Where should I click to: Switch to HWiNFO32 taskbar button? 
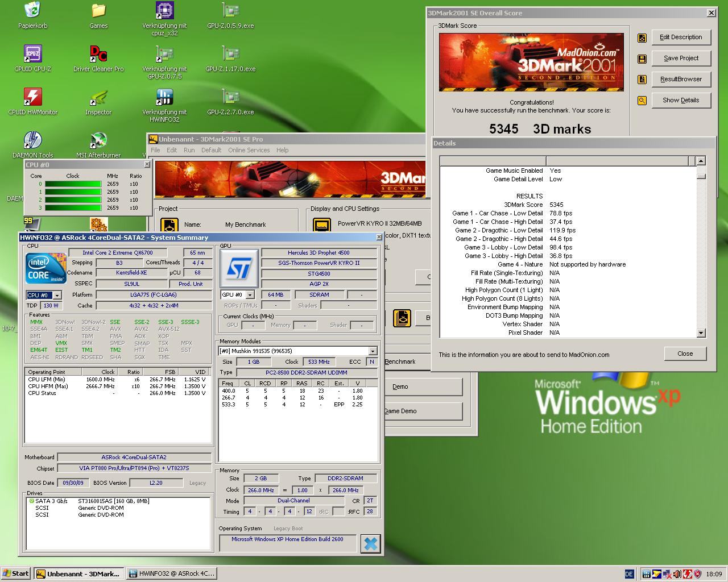(x=171, y=574)
